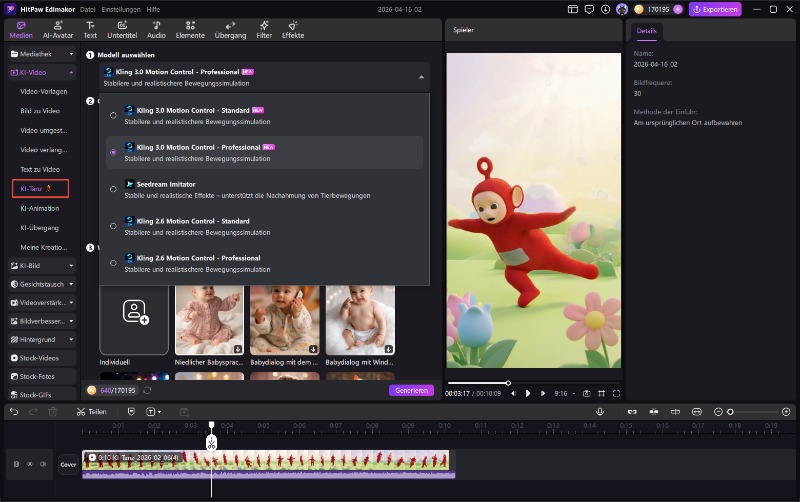Collapse the model selection dropdown
Viewport: 800px width, 502px height.
[421, 77]
